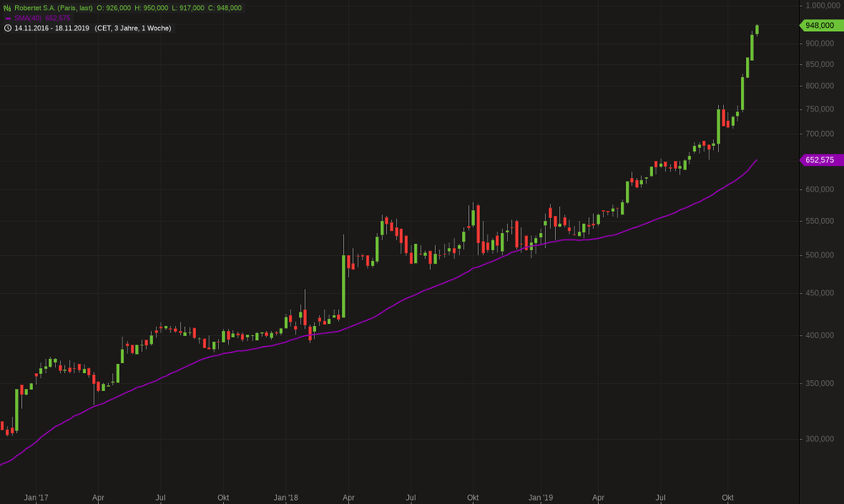Viewport: 844px width, 504px height.
Task: Click the open price O: 926,000 value
Action: (112, 8)
